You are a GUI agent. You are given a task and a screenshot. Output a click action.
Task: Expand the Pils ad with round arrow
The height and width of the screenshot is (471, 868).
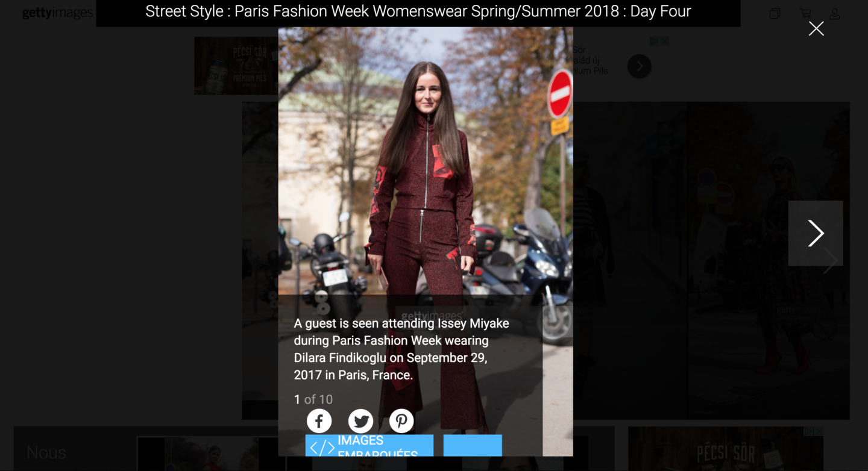[x=640, y=66]
